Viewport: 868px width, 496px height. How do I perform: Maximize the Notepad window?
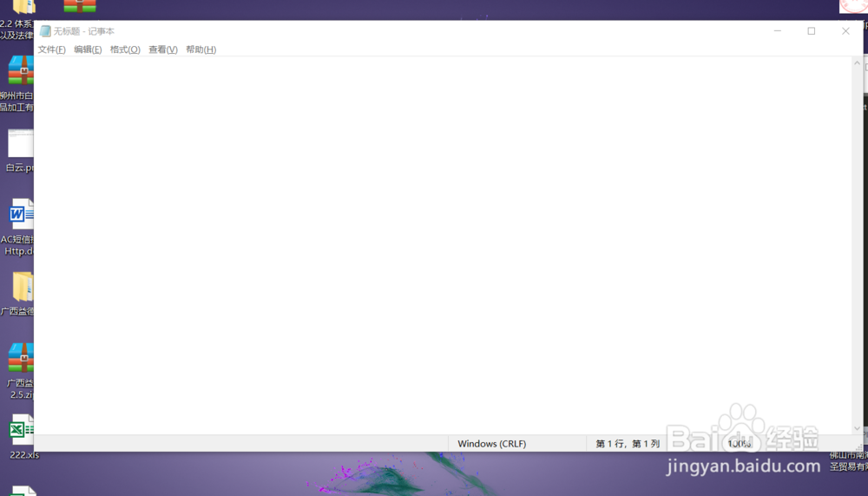coord(811,31)
